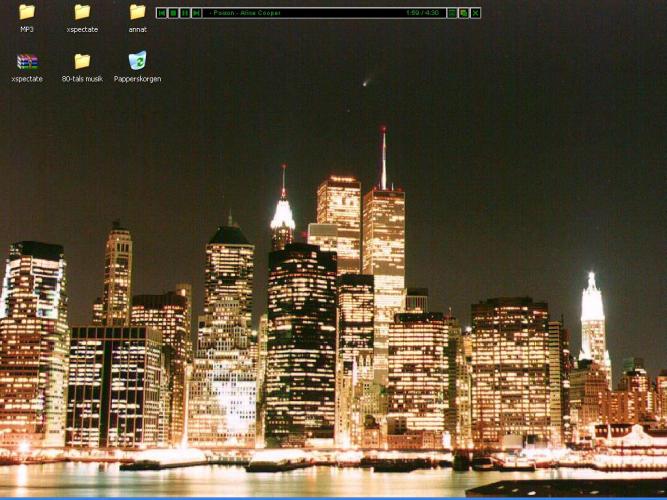
Task: Select the xspectate WinRAR archive icon
Action: click(27, 61)
